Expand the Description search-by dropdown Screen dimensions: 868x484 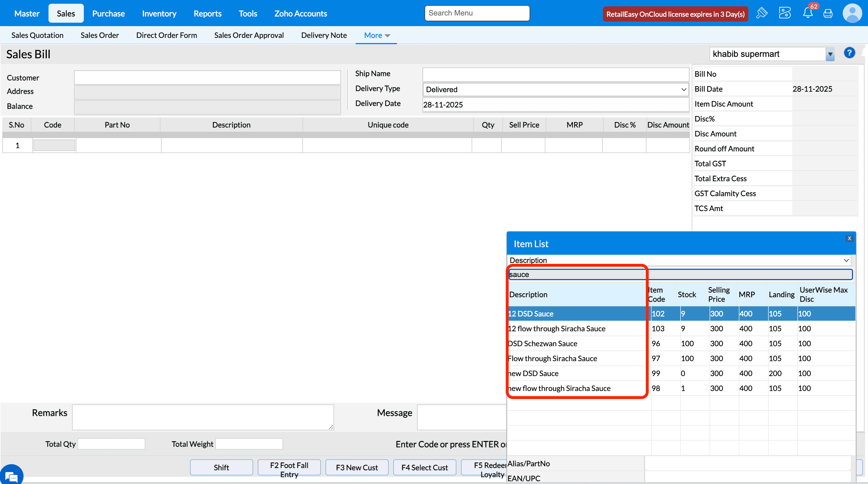click(x=679, y=260)
